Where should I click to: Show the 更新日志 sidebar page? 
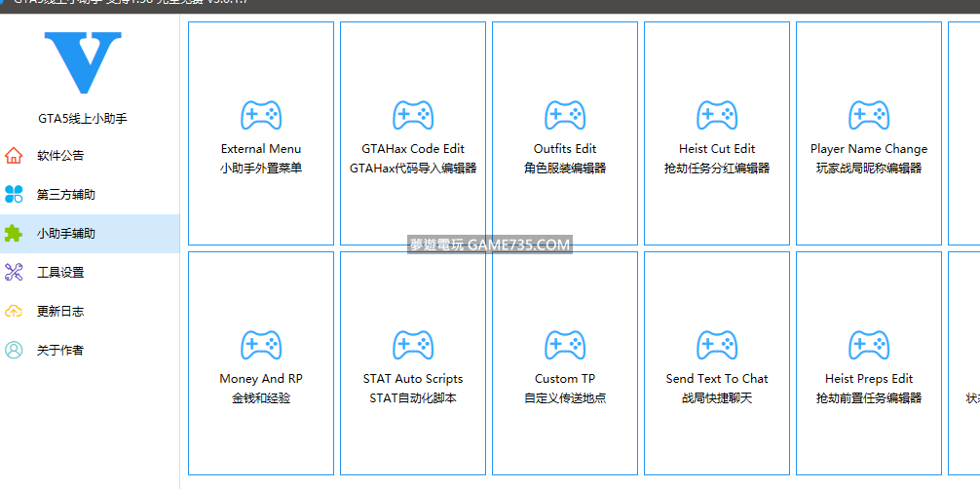click(90, 311)
